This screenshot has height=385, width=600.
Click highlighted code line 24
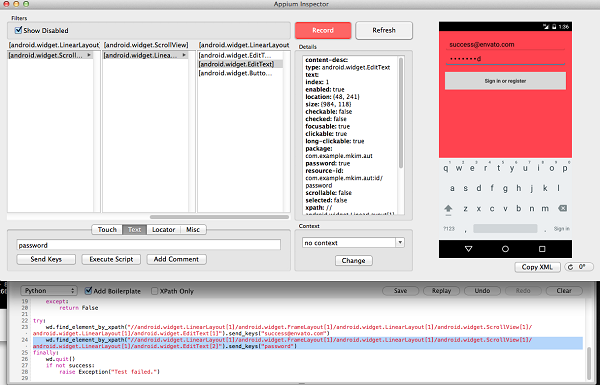click(307, 343)
